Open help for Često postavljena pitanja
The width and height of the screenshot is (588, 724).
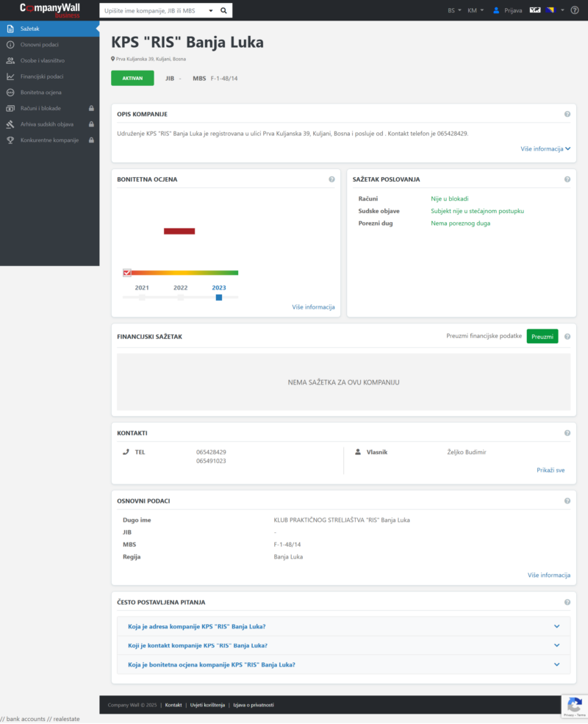(x=567, y=602)
